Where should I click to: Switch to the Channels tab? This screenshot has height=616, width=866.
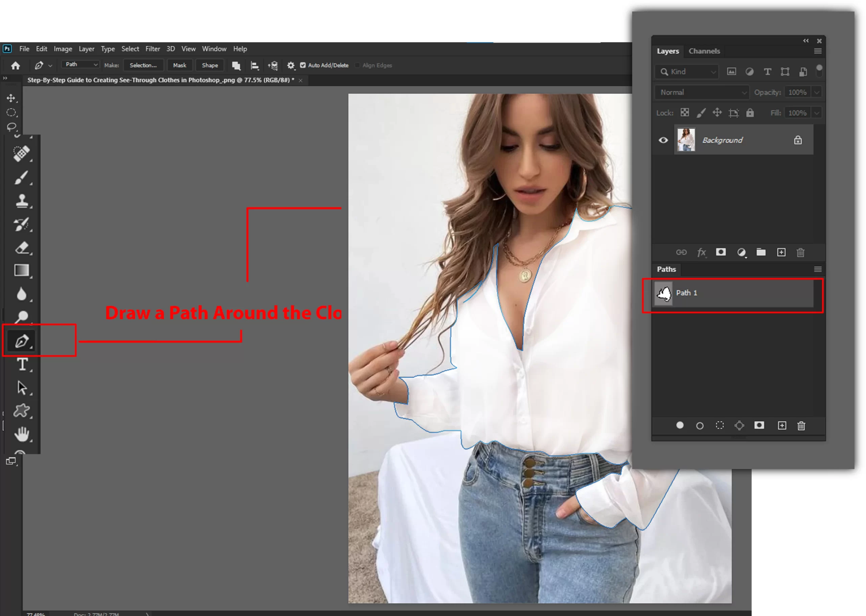tap(704, 51)
